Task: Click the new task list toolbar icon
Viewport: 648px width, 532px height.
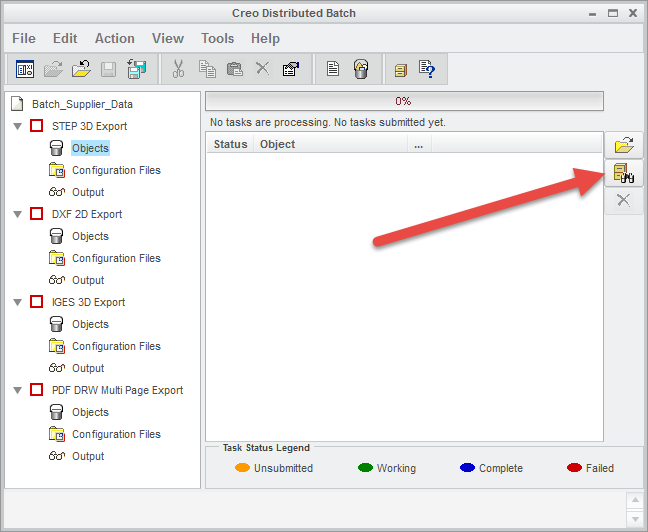Action: click(x=25, y=69)
